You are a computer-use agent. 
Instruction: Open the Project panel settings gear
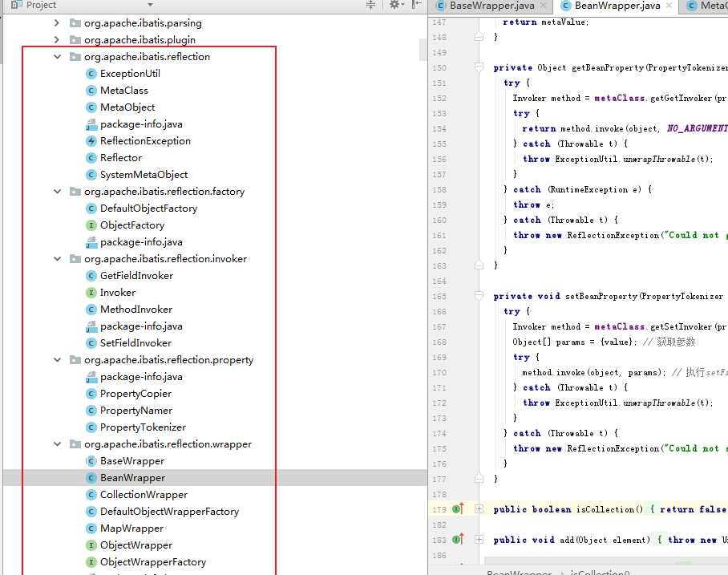click(395, 5)
